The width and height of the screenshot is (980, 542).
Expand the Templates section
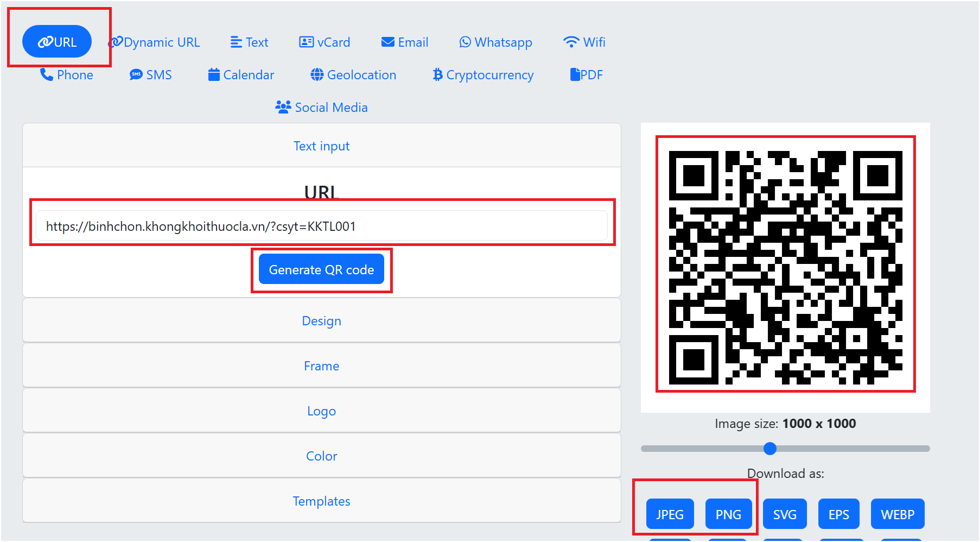tap(322, 501)
